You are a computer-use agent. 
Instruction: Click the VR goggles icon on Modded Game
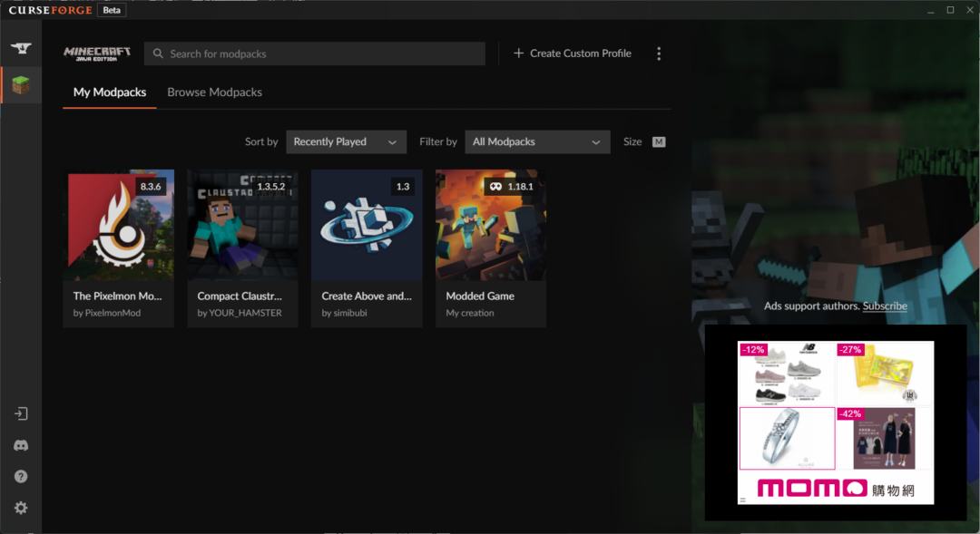(x=495, y=186)
